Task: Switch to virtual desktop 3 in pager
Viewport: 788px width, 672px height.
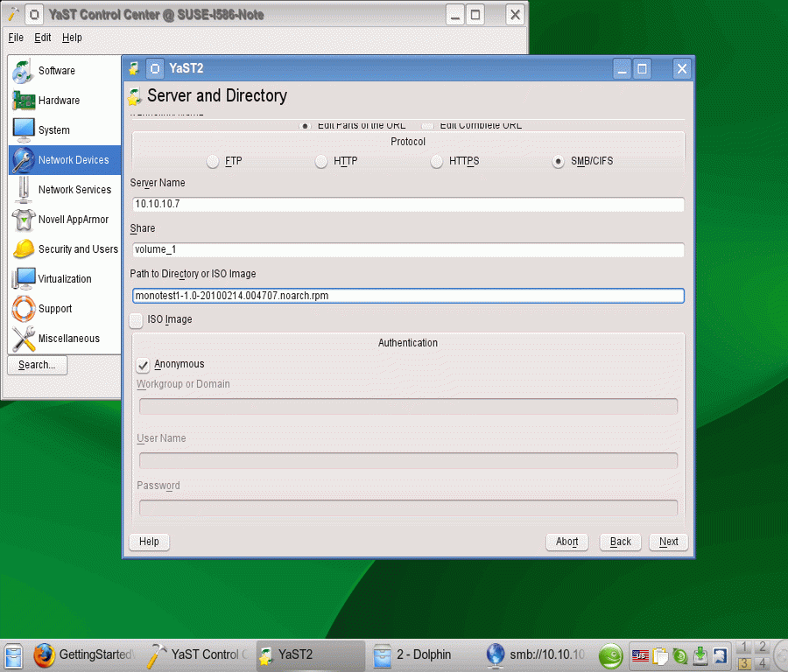Action: pos(744,663)
